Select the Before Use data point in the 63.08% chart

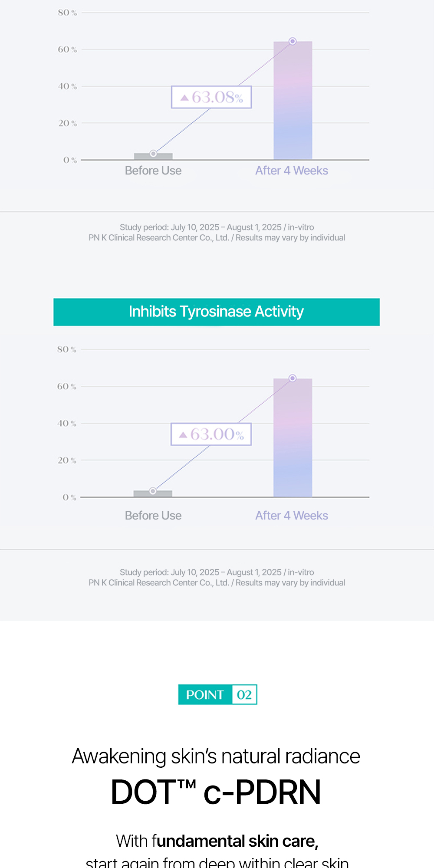[153, 154]
